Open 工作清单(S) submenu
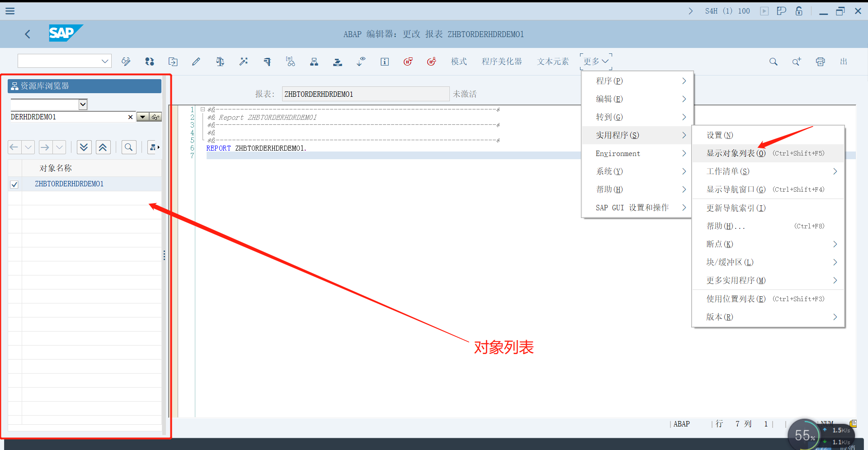Screen dimensions: 868x450 click(768, 171)
